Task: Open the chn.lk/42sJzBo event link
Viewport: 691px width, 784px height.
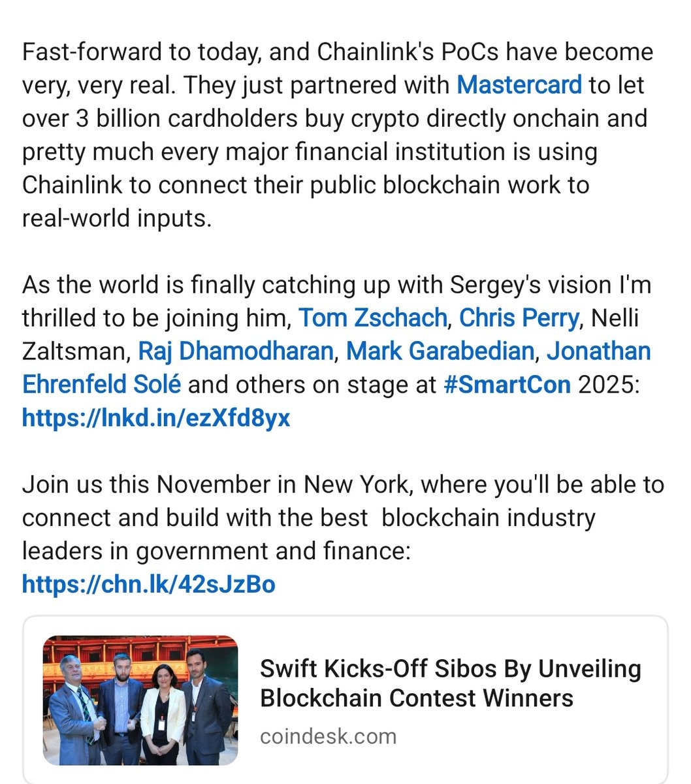Action: coord(149,583)
